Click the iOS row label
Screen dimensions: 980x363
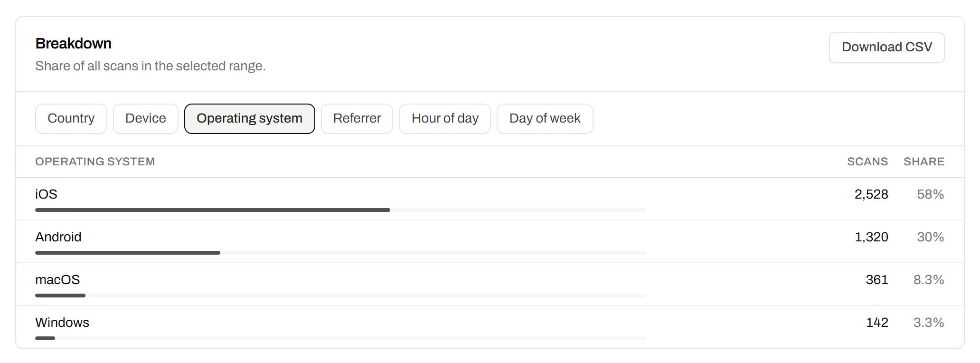(x=46, y=194)
